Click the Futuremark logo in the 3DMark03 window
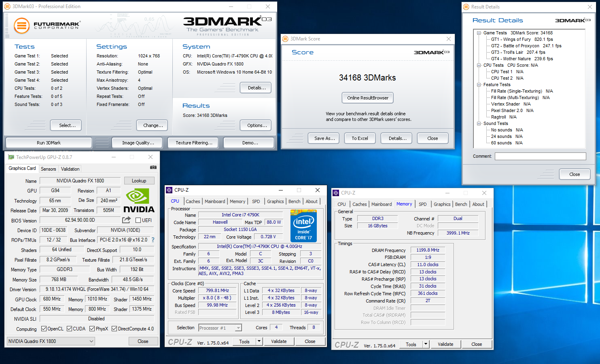This screenshot has height=364, width=600. [x=47, y=25]
